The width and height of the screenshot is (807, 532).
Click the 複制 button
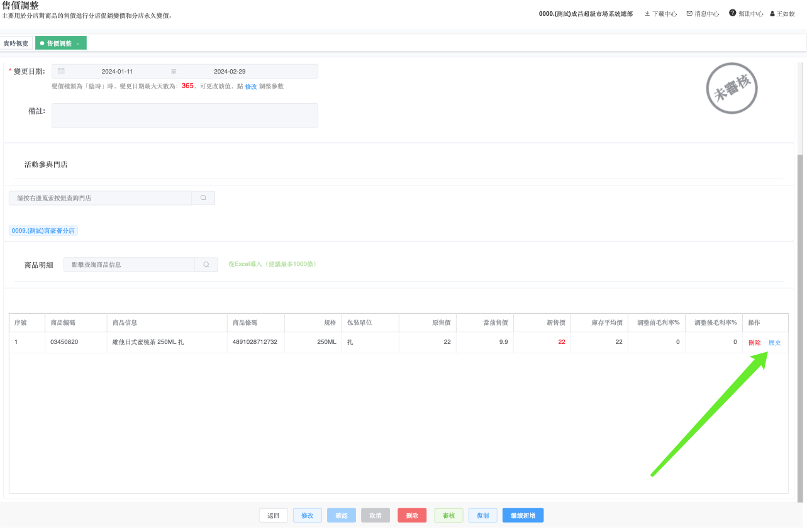coord(483,516)
